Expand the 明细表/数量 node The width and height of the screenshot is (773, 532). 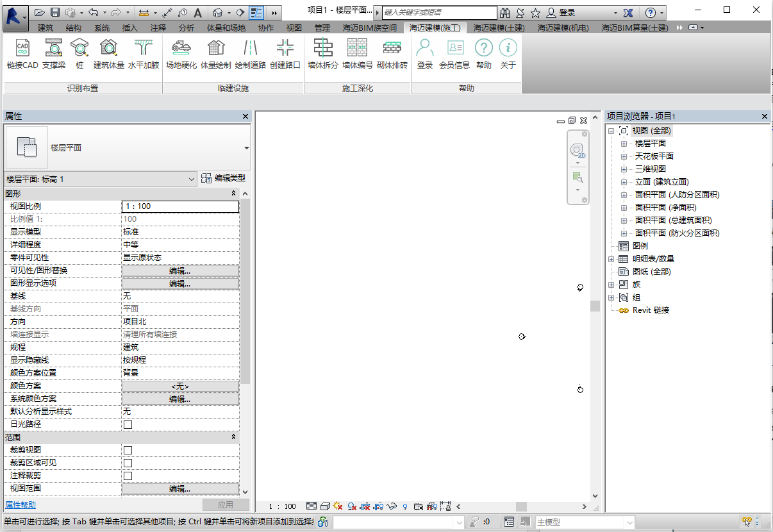click(611, 259)
